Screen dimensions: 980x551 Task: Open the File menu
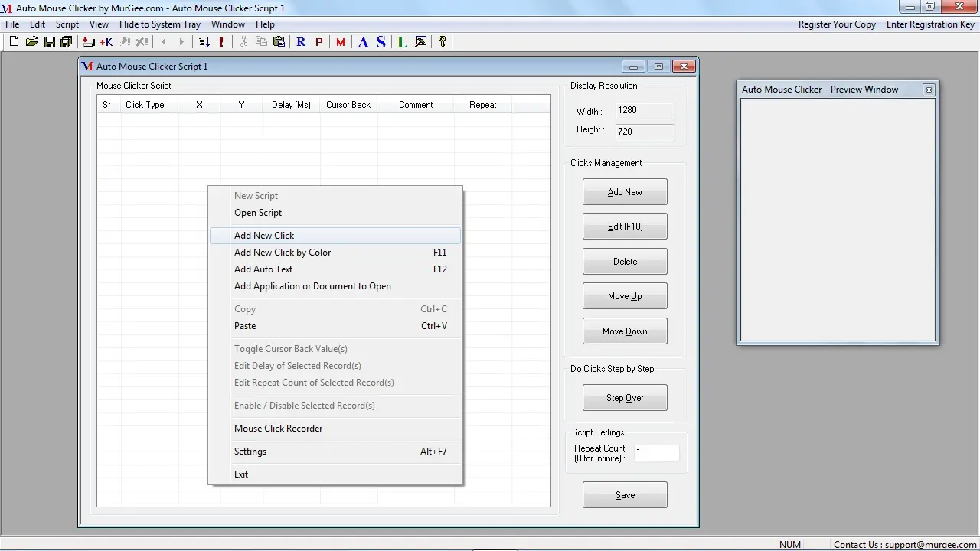[x=12, y=24]
